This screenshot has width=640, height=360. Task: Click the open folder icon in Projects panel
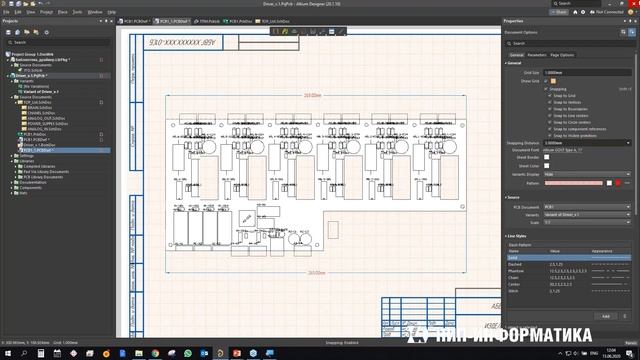point(27,32)
